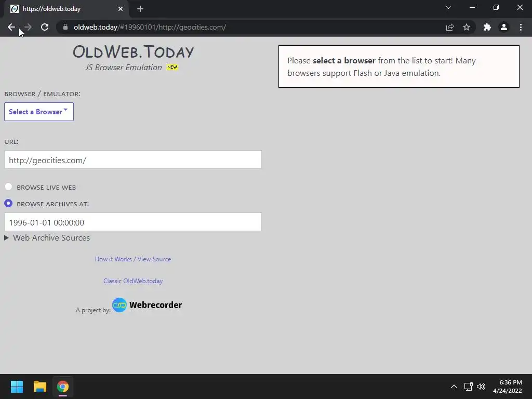532x399 pixels.
Task: Open the How it Works / View Source link
Action: 133,259
